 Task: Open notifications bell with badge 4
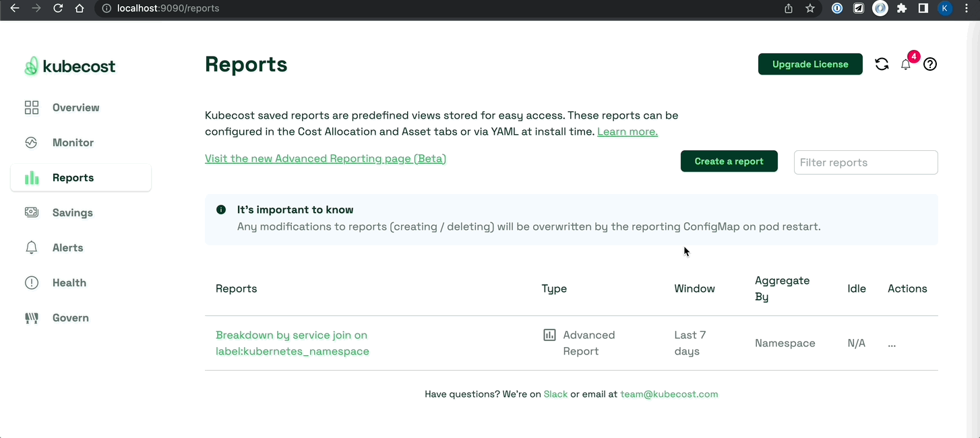[906, 64]
